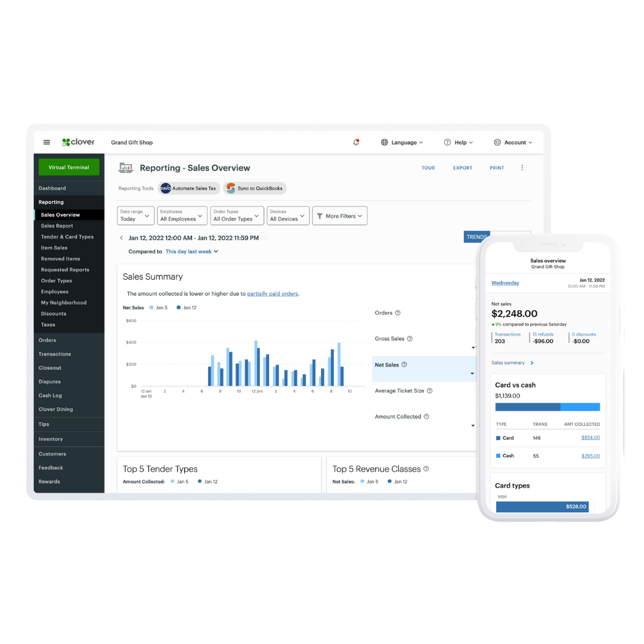Select Item Sales in the sidebar
Image resolution: width=644 pixels, height=644 pixels.
pos(54,247)
